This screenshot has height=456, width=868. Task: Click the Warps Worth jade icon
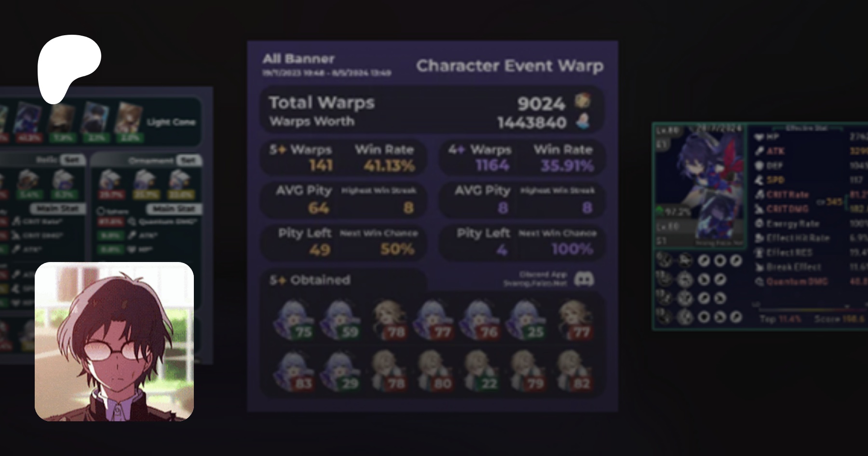coord(583,121)
